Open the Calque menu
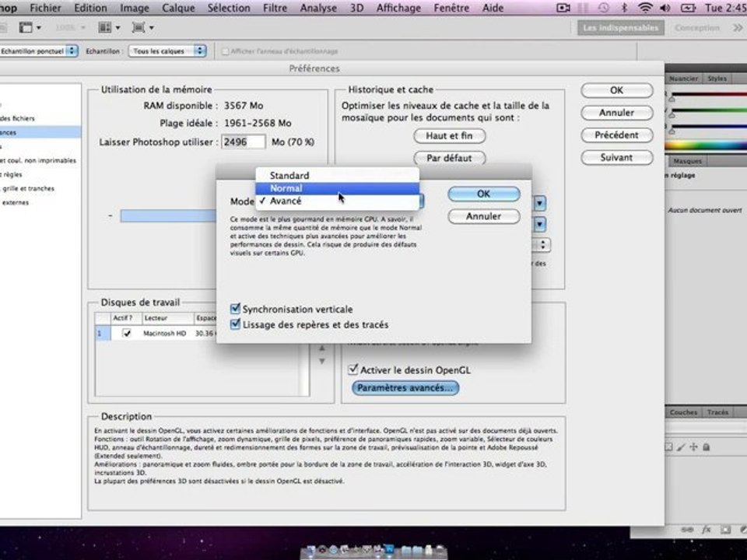 pos(178,8)
